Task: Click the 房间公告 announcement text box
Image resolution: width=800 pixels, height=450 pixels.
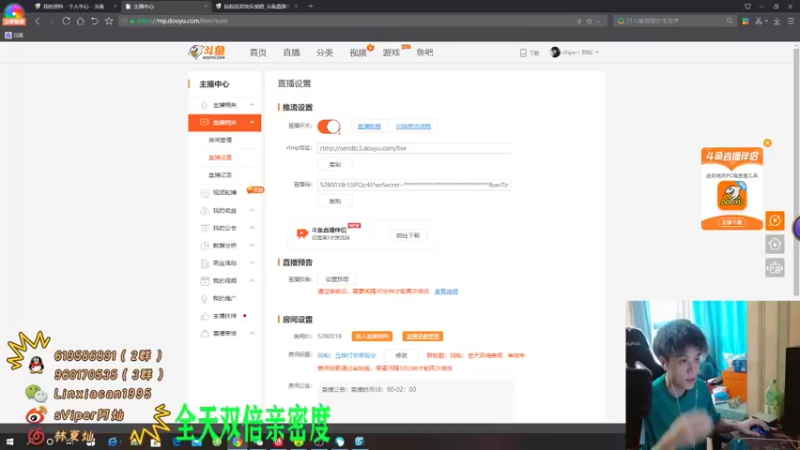Action: tap(415, 401)
